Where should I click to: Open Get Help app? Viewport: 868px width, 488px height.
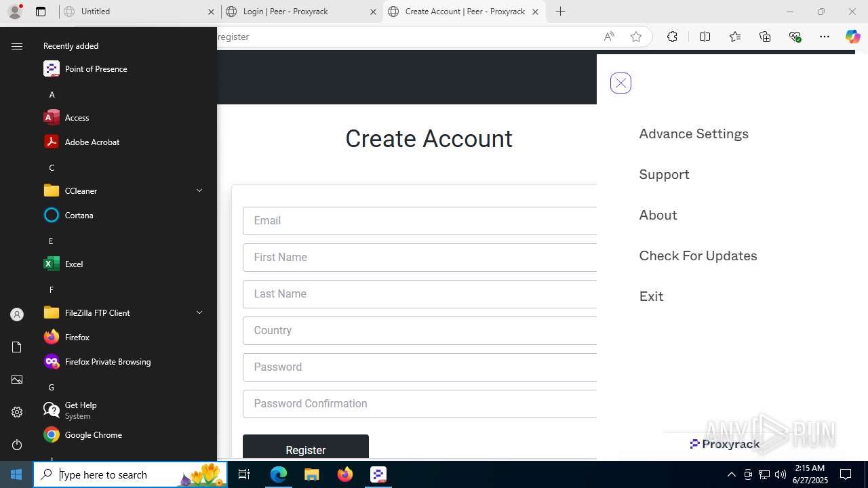pos(125,410)
